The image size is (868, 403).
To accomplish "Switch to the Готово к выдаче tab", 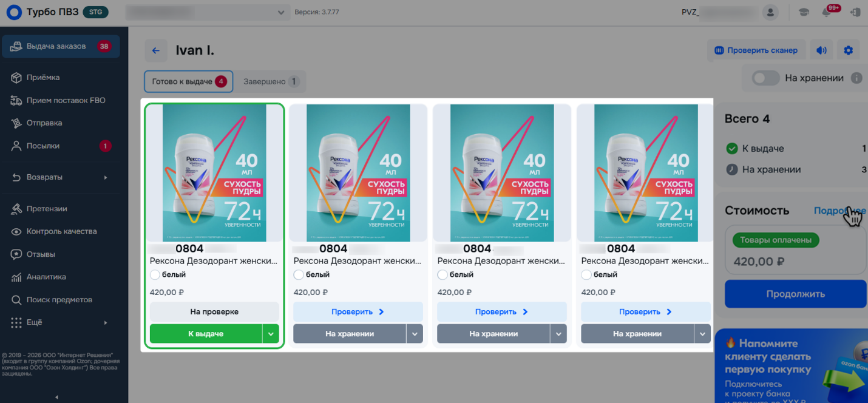I will point(188,81).
